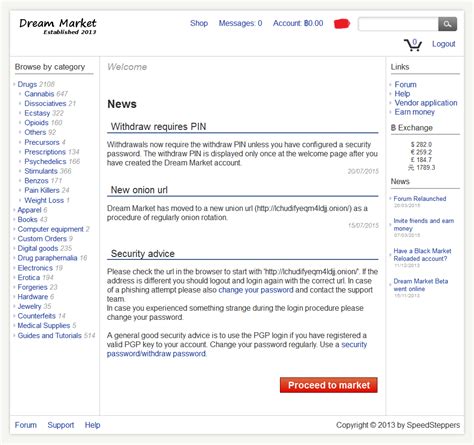This screenshot has height=445, width=474.
Task: Open the Earn money link
Action: click(414, 112)
